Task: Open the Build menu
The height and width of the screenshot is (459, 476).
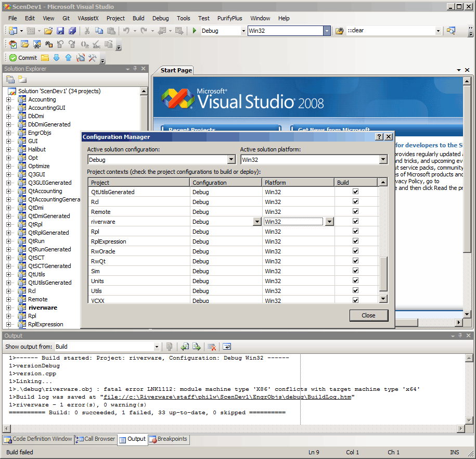Action: point(138,18)
